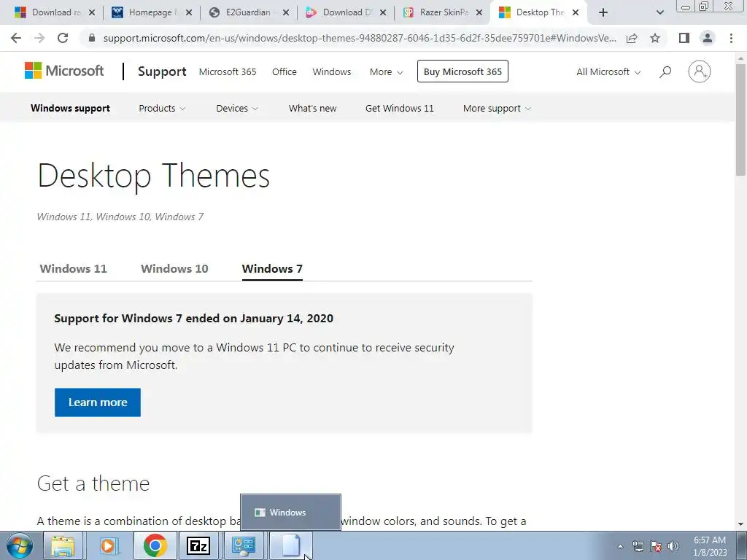The image size is (747, 560).
Task: Open the Windows Start button
Action: 19,545
